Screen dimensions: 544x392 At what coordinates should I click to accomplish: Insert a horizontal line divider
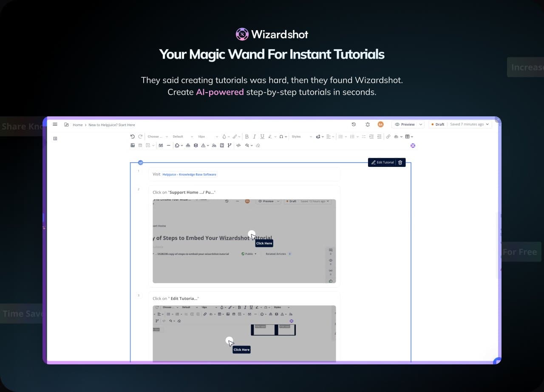pyautogui.click(x=169, y=145)
